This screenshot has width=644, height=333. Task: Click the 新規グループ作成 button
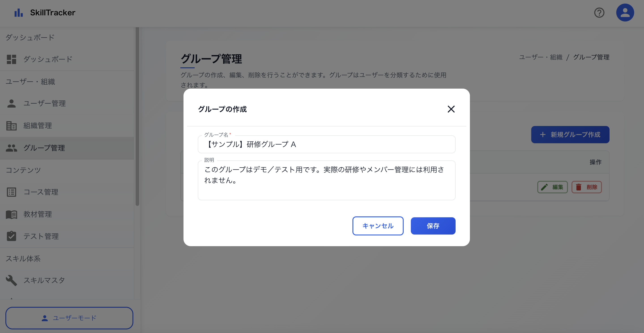coord(570,135)
